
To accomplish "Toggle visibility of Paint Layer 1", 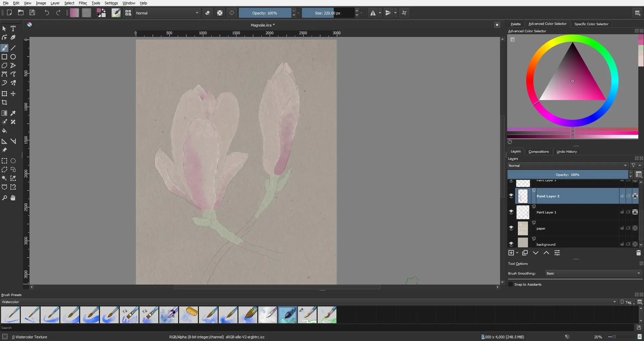I will pyautogui.click(x=511, y=212).
